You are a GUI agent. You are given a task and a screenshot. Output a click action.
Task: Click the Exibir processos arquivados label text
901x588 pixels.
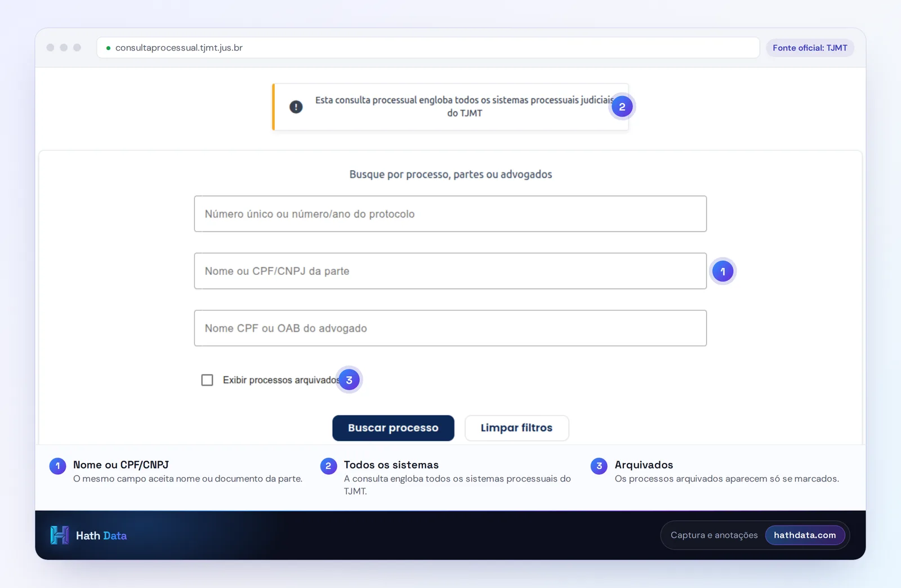click(x=280, y=380)
